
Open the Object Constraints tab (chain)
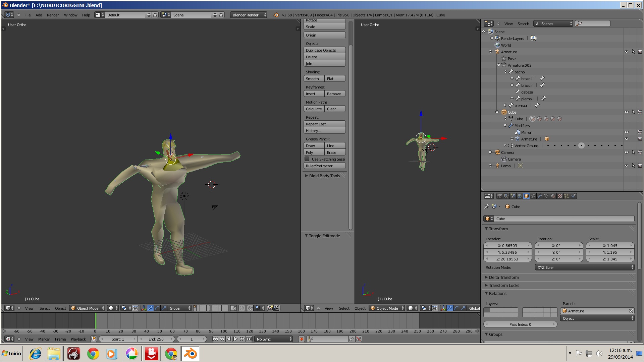point(533,196)
